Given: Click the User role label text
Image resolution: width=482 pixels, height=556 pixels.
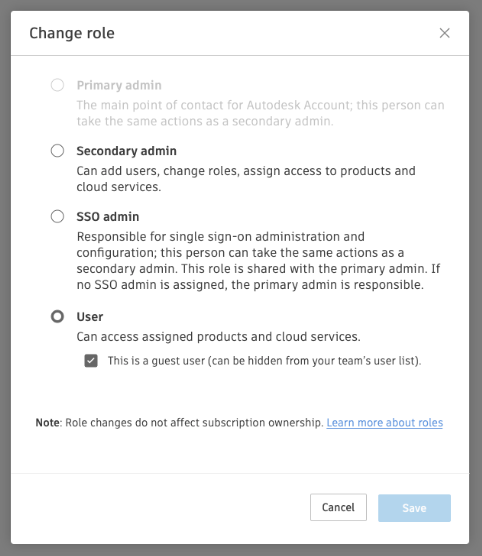Looking at the screenshot, I should pos(90,317).
